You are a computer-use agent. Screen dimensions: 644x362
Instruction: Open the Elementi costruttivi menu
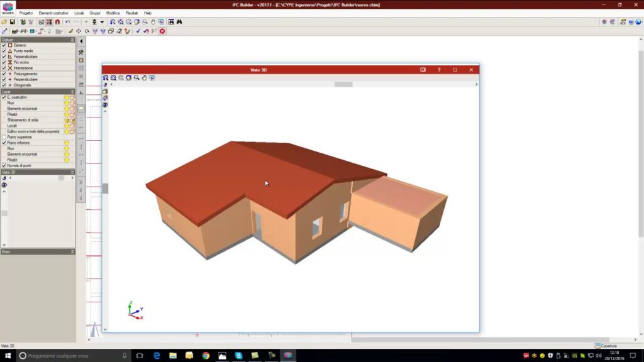click(53, 13)
